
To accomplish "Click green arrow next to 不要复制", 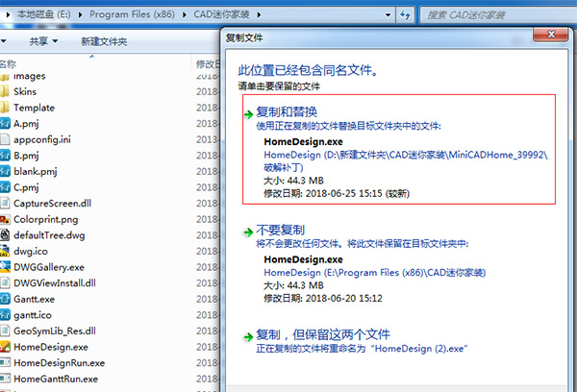I will click(x=248, y=233).
